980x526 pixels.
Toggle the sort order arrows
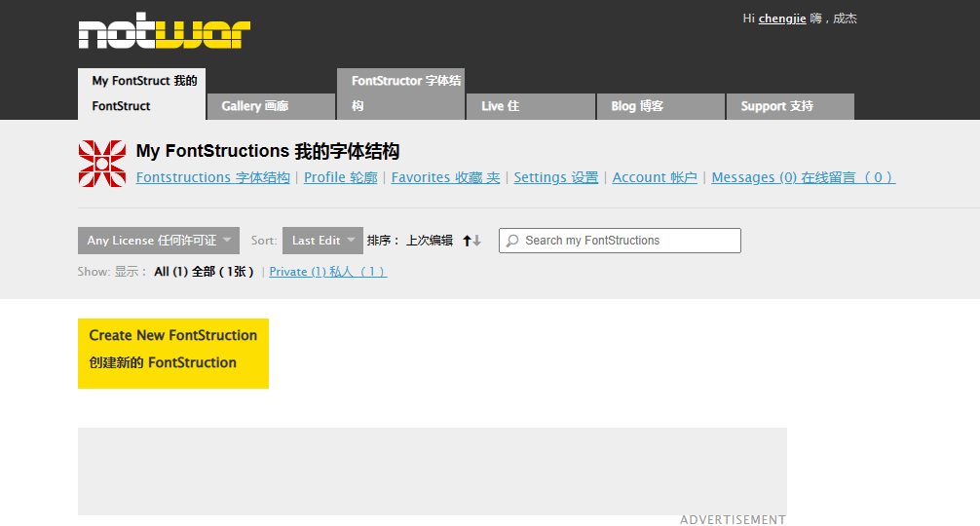coord(471,241)
